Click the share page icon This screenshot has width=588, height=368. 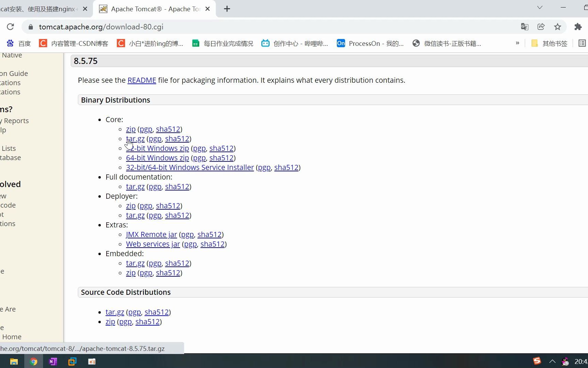pyautogui.click(x=541, y=27)
